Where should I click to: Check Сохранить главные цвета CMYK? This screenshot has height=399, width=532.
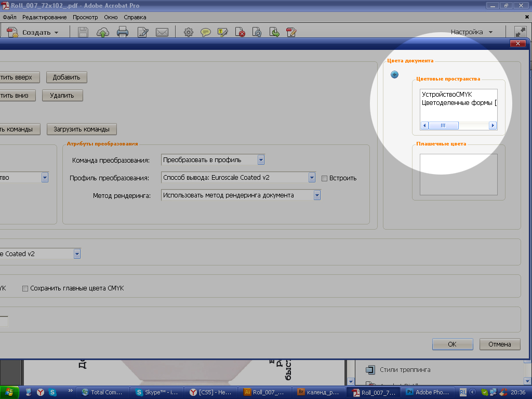pyautogui.click(x=25, y=288)
